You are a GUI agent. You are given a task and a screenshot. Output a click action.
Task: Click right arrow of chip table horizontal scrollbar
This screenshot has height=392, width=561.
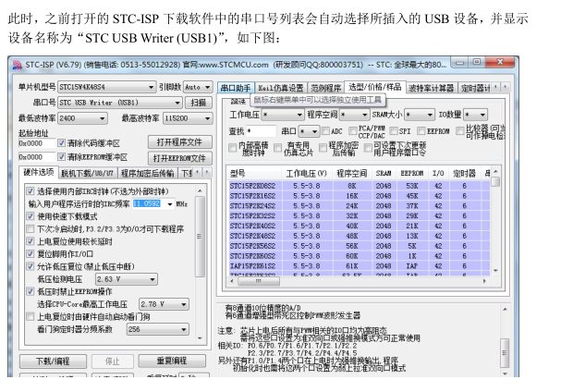click(485, 281)
